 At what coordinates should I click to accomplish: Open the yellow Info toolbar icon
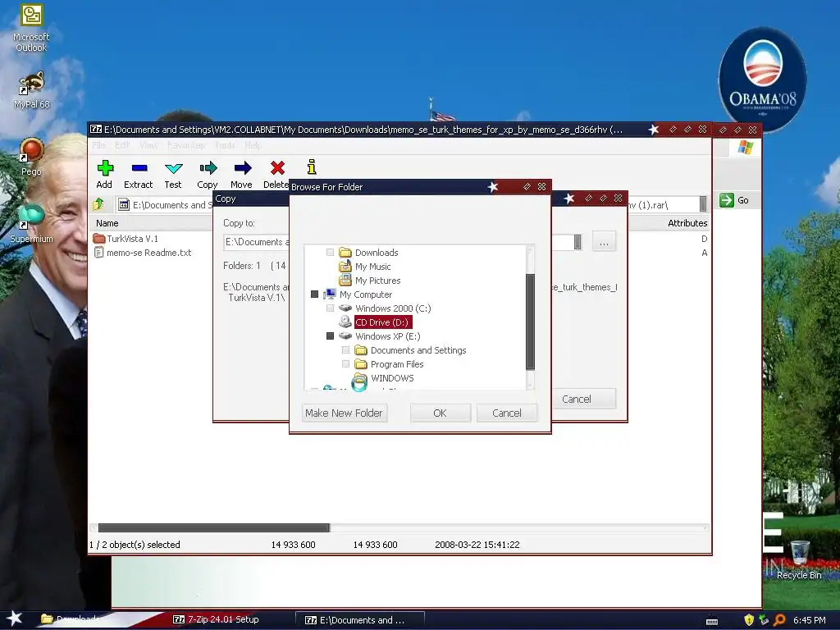[312, 167]
